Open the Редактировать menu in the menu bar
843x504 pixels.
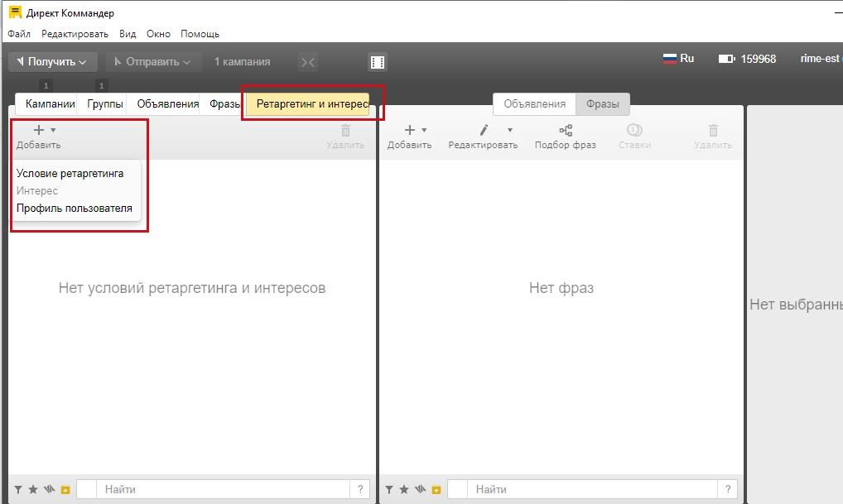(75, 34)
